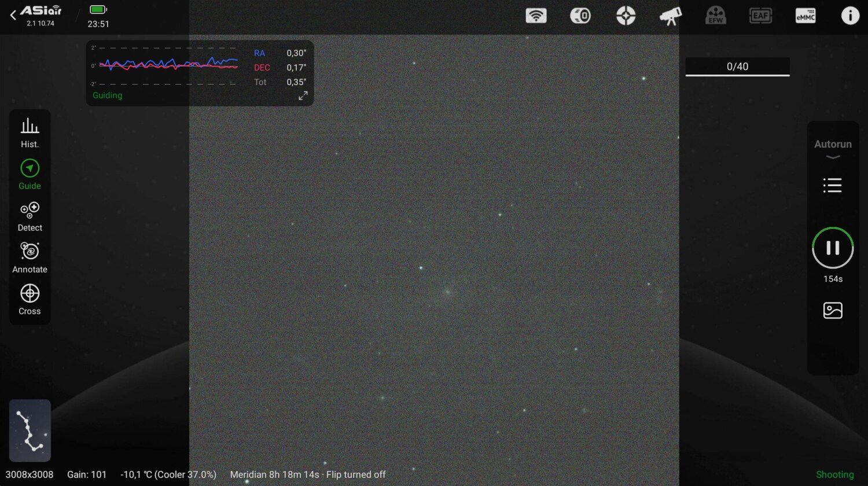Show the device info panel
The image size is (868, 486).
coord(850,16)
